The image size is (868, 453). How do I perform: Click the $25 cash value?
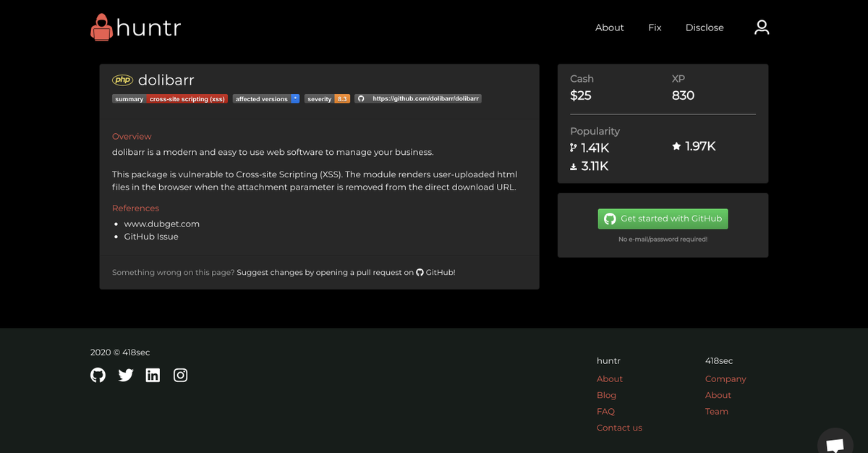581,96
